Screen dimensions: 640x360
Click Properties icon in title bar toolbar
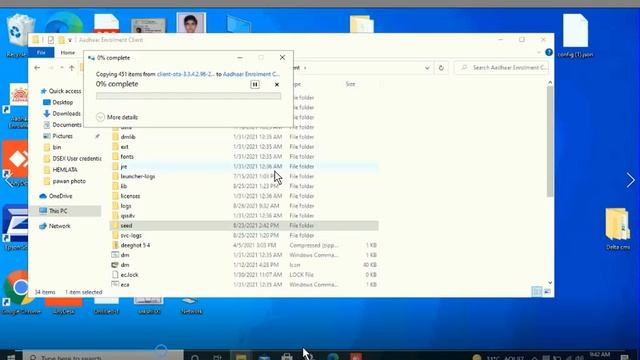(51, 40)
